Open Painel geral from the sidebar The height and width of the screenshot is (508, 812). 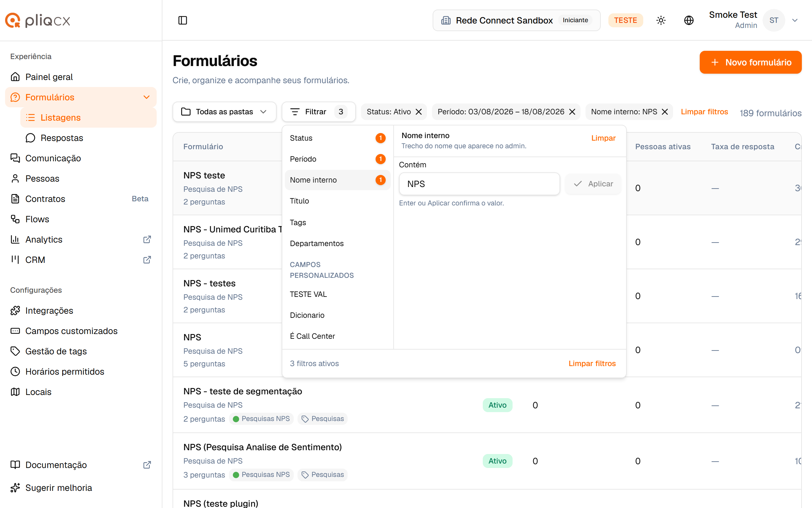[81, 77]
